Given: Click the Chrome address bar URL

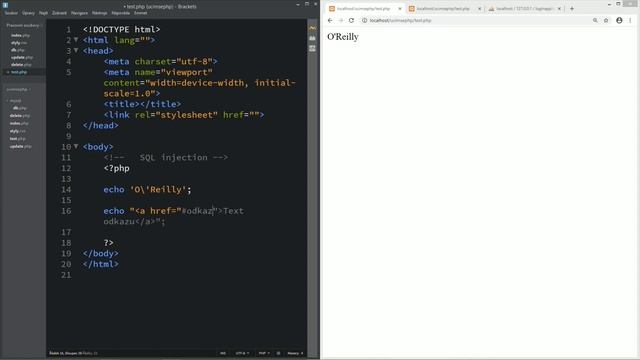Looking at the screenshot, I should (x=400, y=20).
